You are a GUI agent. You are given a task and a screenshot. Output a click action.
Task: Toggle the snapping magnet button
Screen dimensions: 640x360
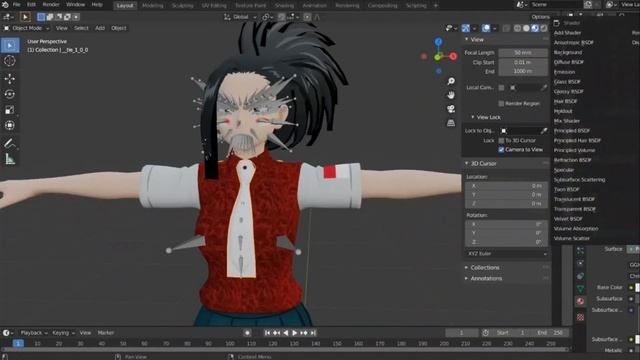(282, 17)
